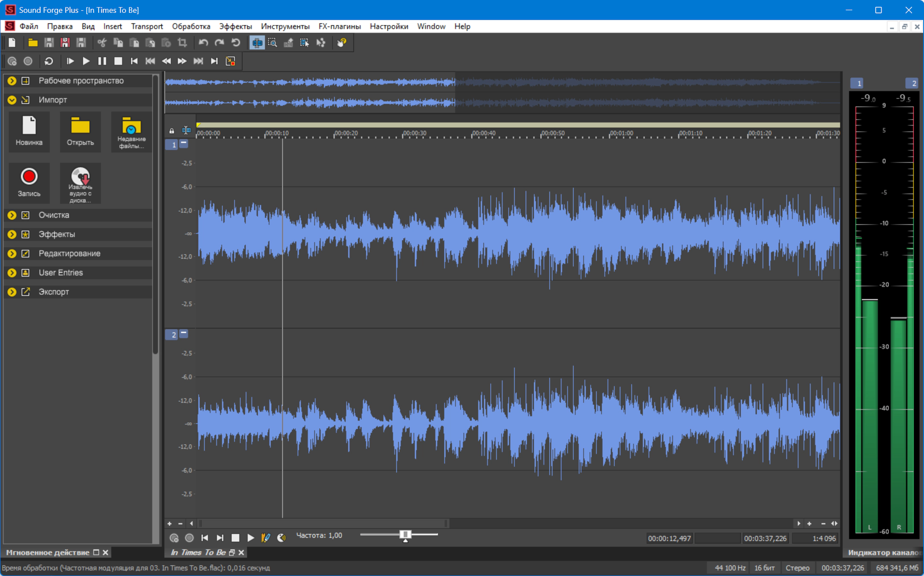This screenshot has height=576, width=924.
Task: Click the yellow open-folder toolbar icon
Action: coord(33,43)
